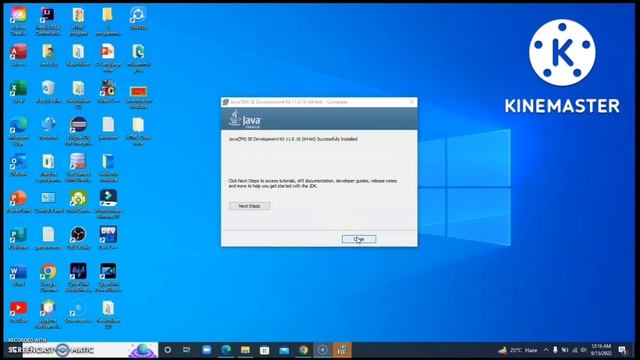Open the weather widget showing 25°C Haze
Image resolution: width=640 pixels, height=360 pixels.
[518, 350]
